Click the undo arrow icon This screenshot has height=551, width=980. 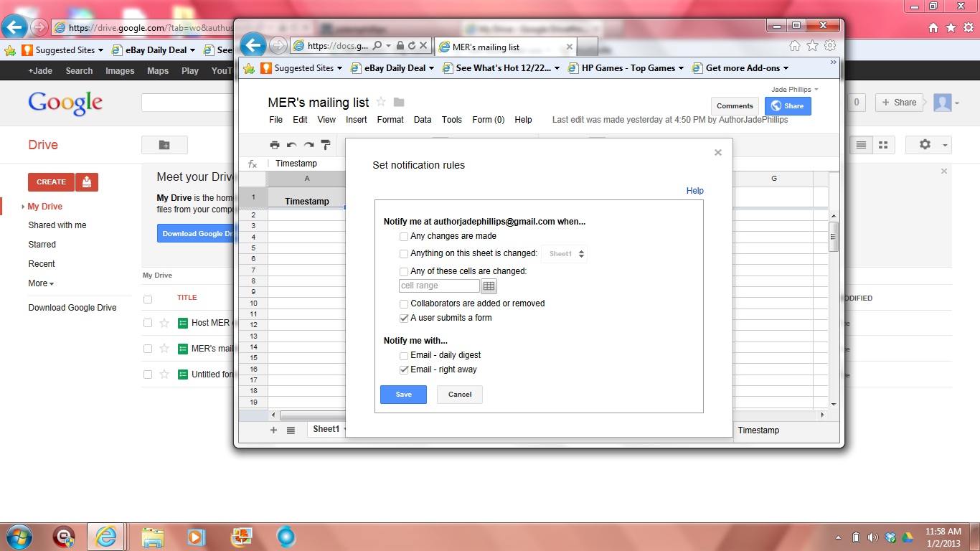tap(291, 145)
